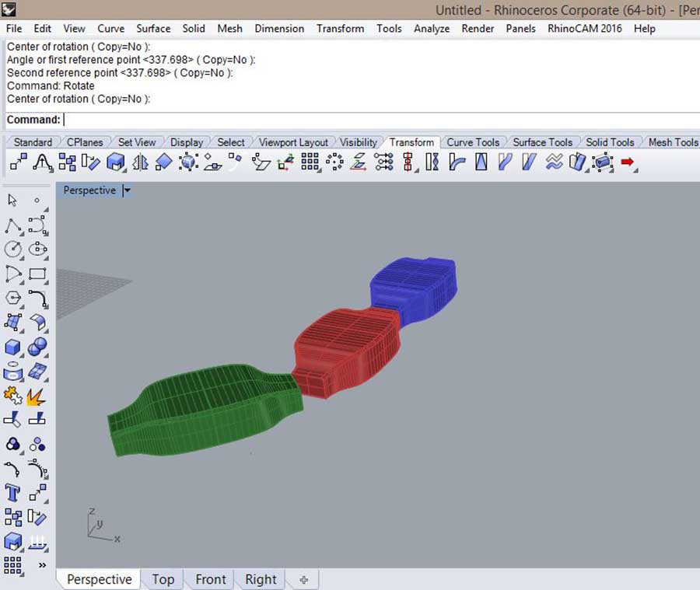Open the Curve menu
Viewport: 700px width, 590px height.
[x=110, y=29]
